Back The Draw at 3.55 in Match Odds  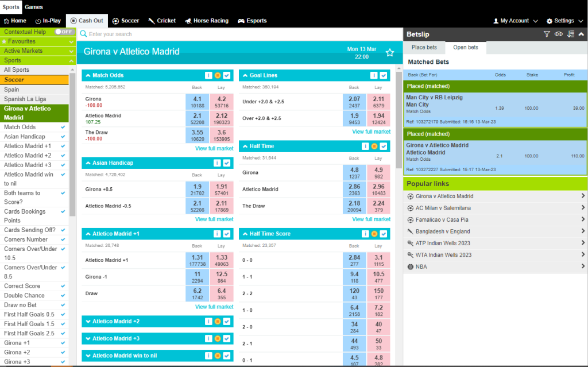coord(198,135)
